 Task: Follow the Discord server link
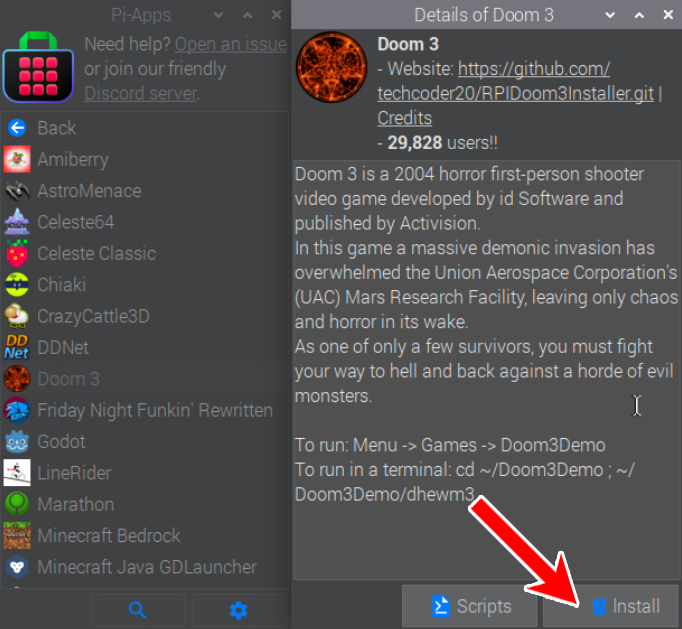pos(140,93)
